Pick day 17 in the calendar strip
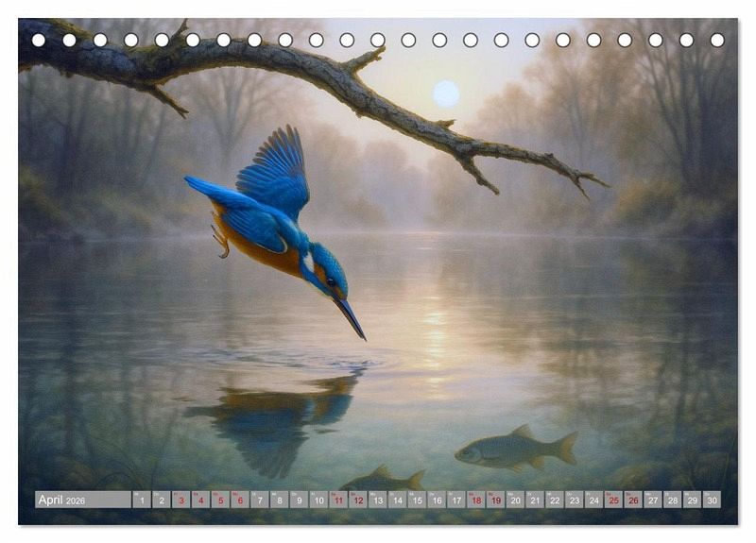This screenshot has width=756, height=543. 456,500
